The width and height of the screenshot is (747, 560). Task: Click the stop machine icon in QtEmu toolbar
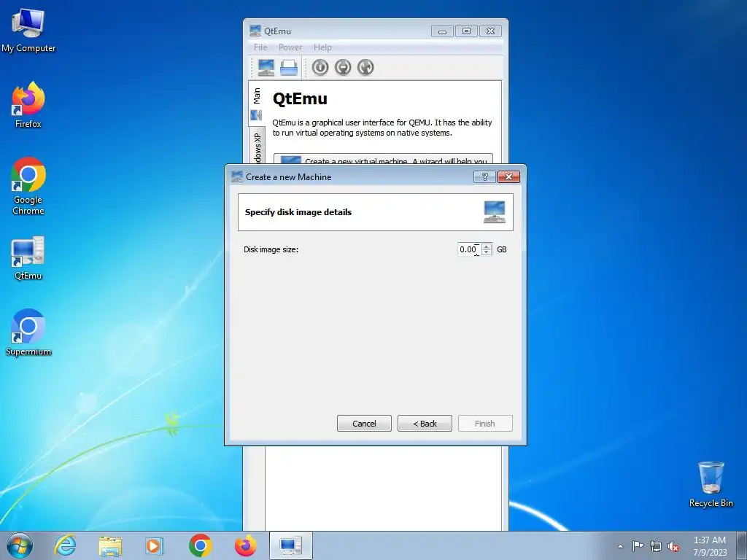coord(343,67)
